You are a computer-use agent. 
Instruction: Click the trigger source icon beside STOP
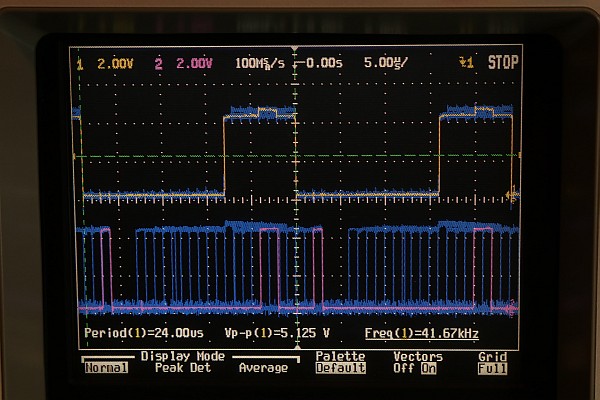click(x=465, y=63)
